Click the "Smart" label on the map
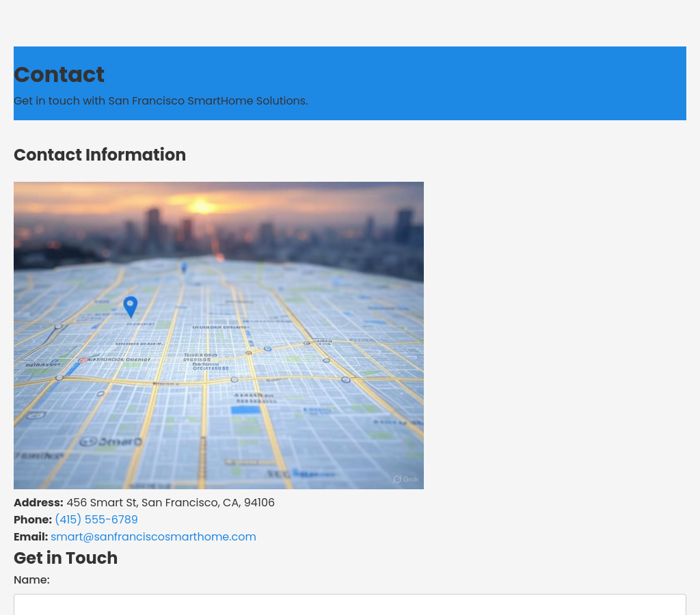The image size is (700, 615). 111,441
